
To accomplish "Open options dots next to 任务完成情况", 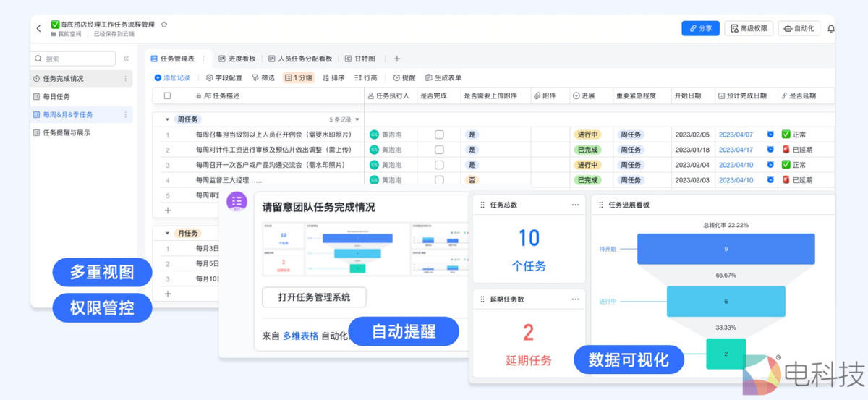I will (125, 78).
